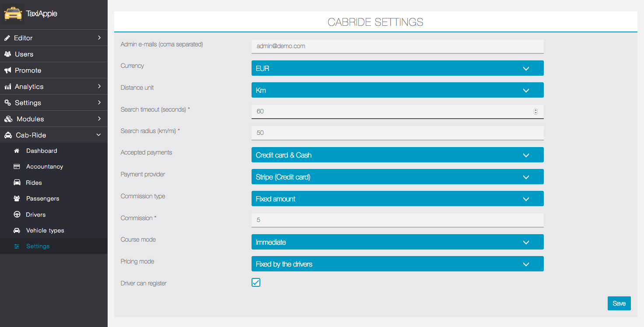Go to Vehicle types in sidebar

click(45, 231)
